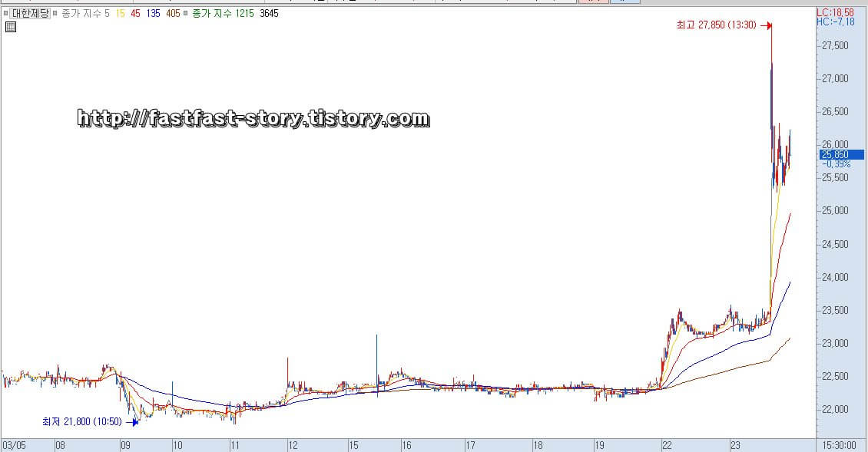
Task: Click the 15 date axis label
Action: coord(354,445)
